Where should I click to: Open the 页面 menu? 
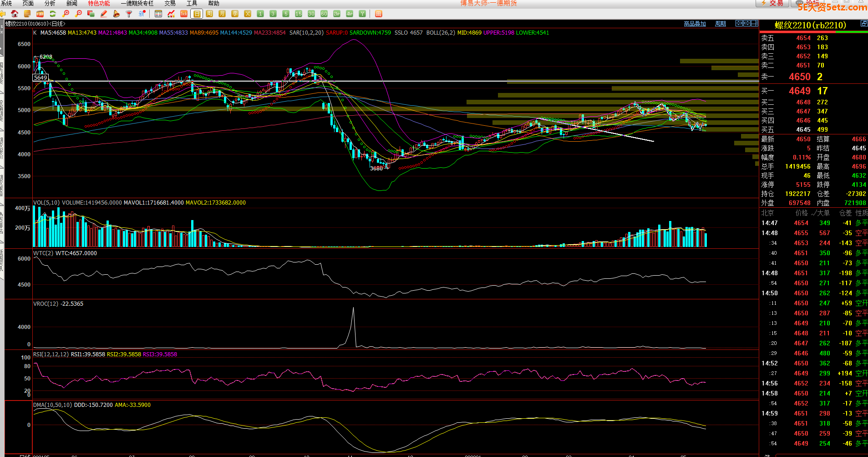tap(28, 3)
